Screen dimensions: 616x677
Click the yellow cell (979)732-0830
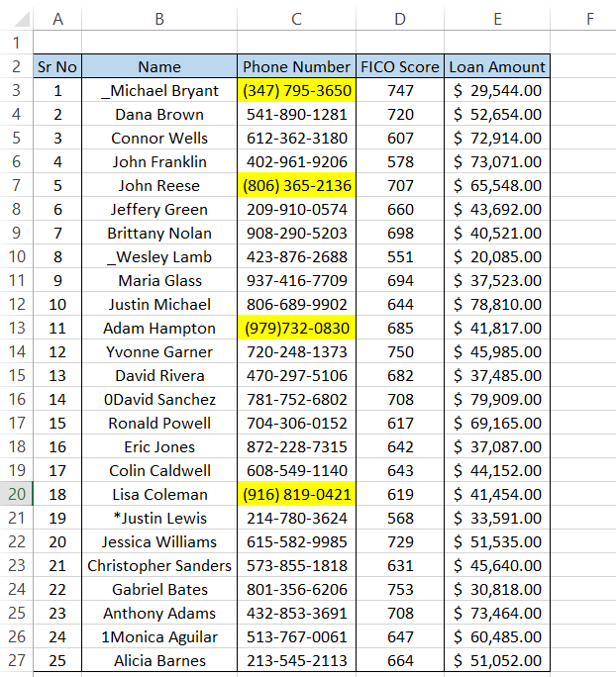[x=296, y=328]
